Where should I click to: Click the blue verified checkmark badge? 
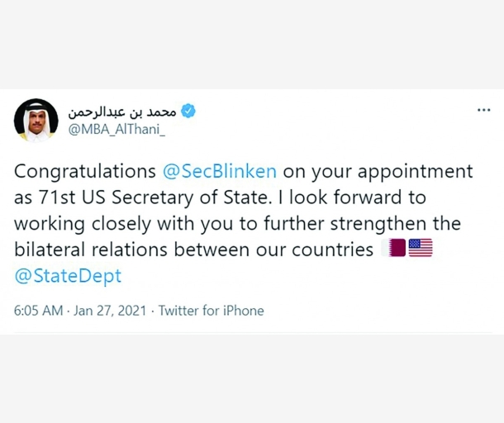(x=188, y=111)
